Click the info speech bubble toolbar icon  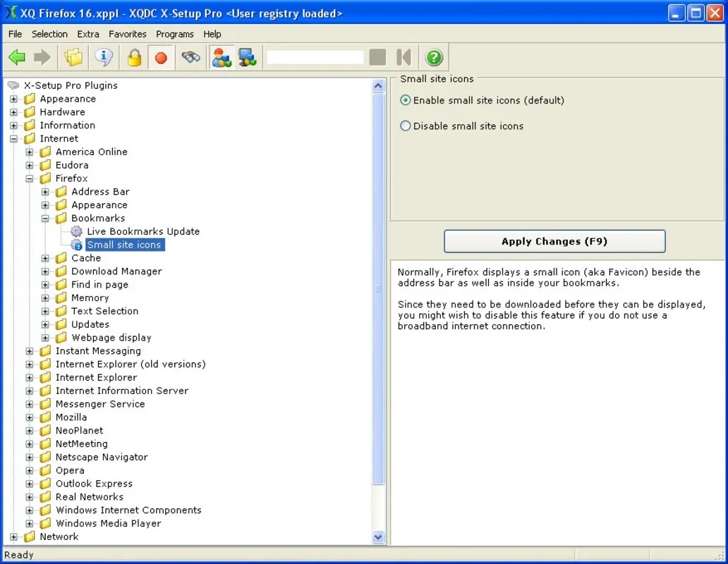point(104,58)
